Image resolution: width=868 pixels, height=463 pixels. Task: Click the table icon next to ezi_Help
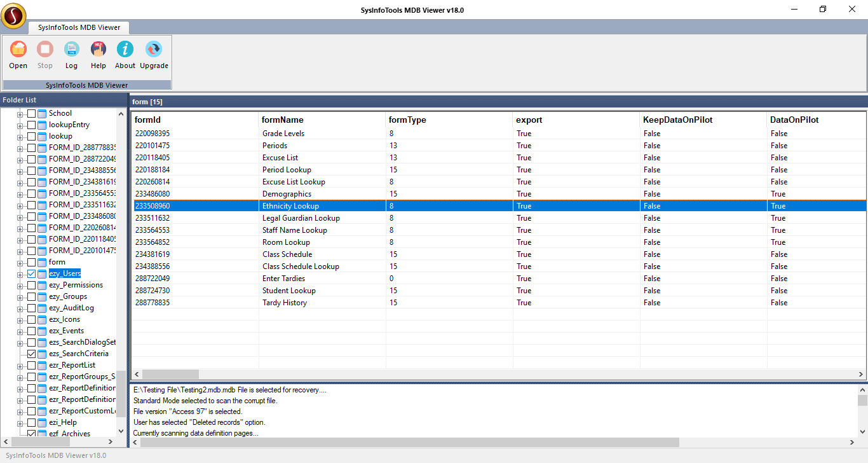click(42, 422)
